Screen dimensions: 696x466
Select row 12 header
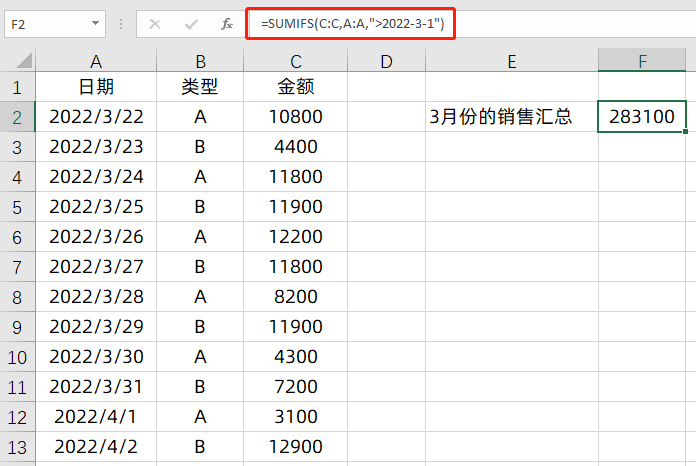17,417
